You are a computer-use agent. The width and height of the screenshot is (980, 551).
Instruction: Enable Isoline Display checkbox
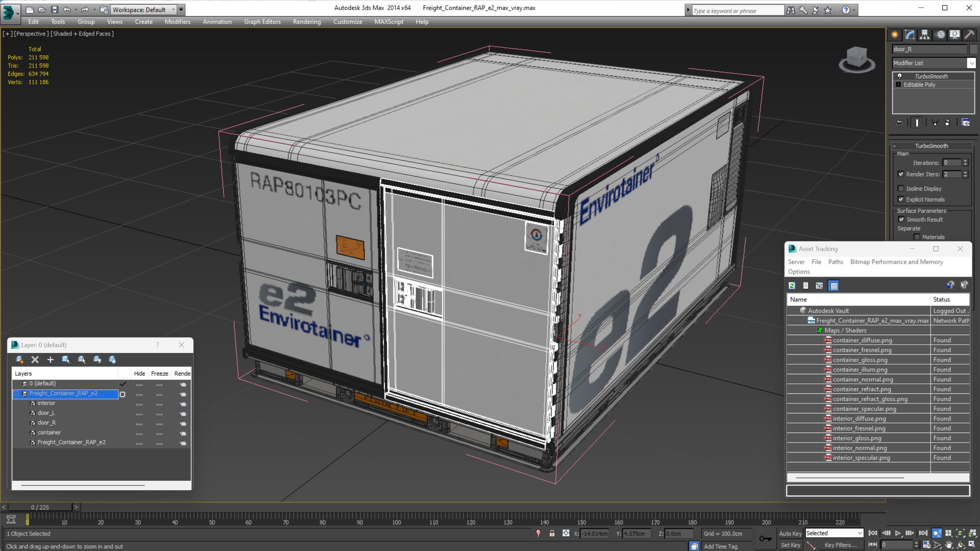click(x=901, y=188)
